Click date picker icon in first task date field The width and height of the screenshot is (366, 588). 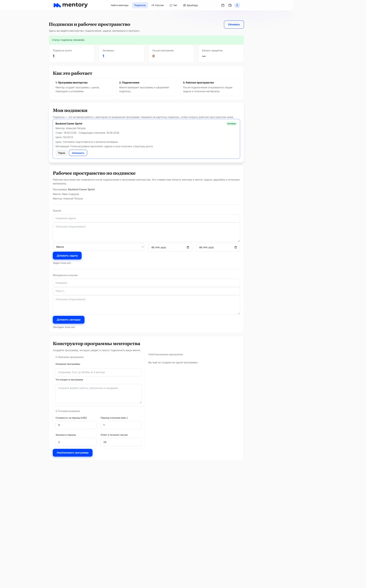click(x=188, y=247)
